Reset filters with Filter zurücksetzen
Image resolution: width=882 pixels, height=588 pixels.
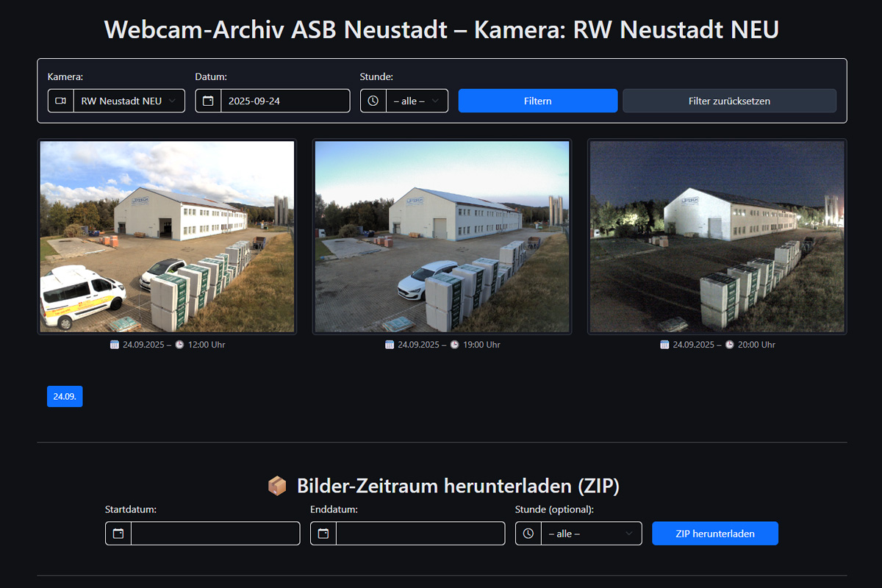point(729,101)
